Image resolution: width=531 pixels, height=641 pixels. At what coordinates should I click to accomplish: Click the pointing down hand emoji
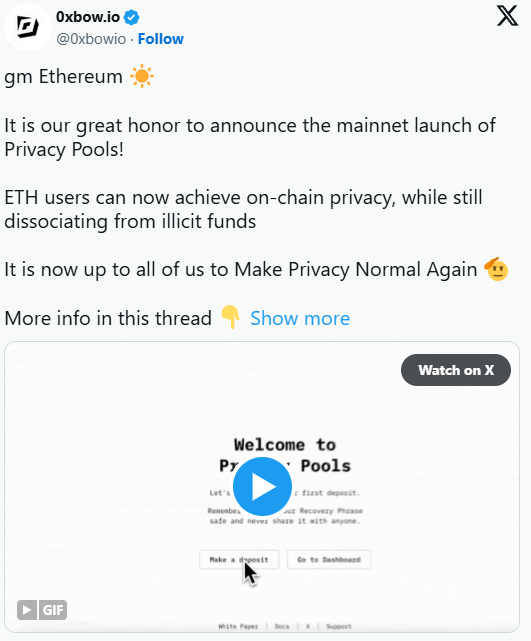point(231,317)
